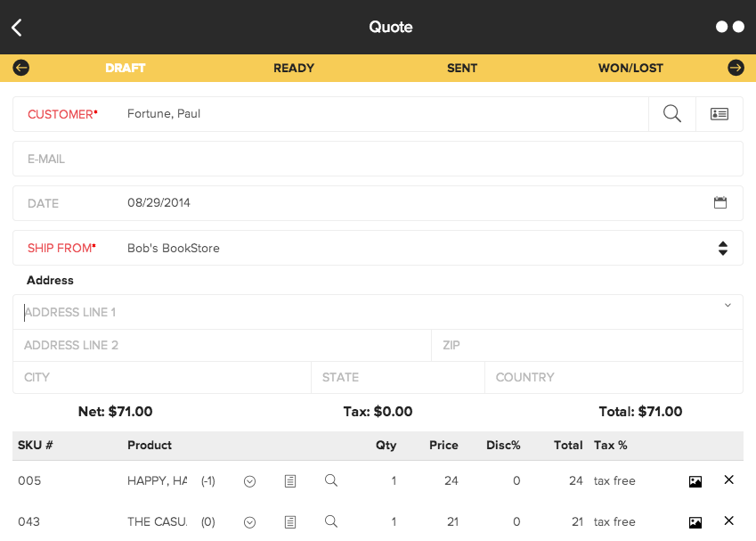
Task: Delete the SKU 043 line item
Action: point(728,521)
